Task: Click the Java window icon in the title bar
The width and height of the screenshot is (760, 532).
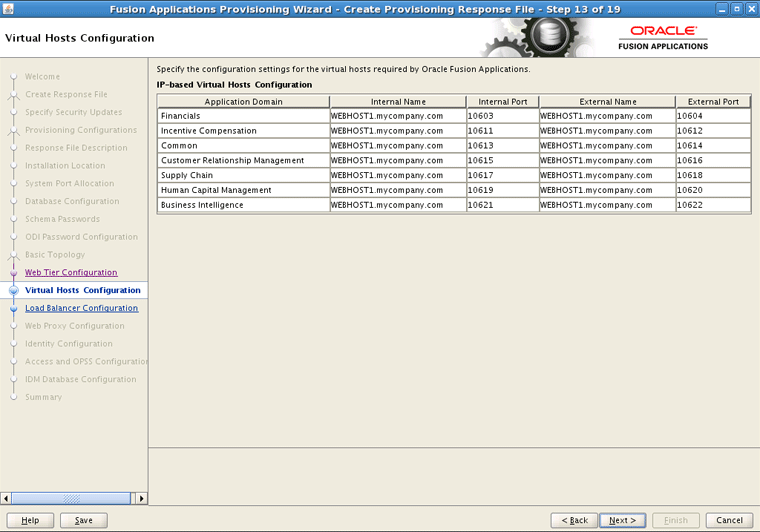Action: click(x=8, y=9)
